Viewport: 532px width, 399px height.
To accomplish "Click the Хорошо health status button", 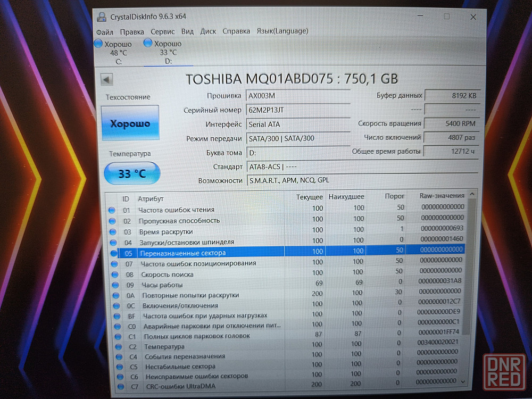I will (x=130, y=123).
